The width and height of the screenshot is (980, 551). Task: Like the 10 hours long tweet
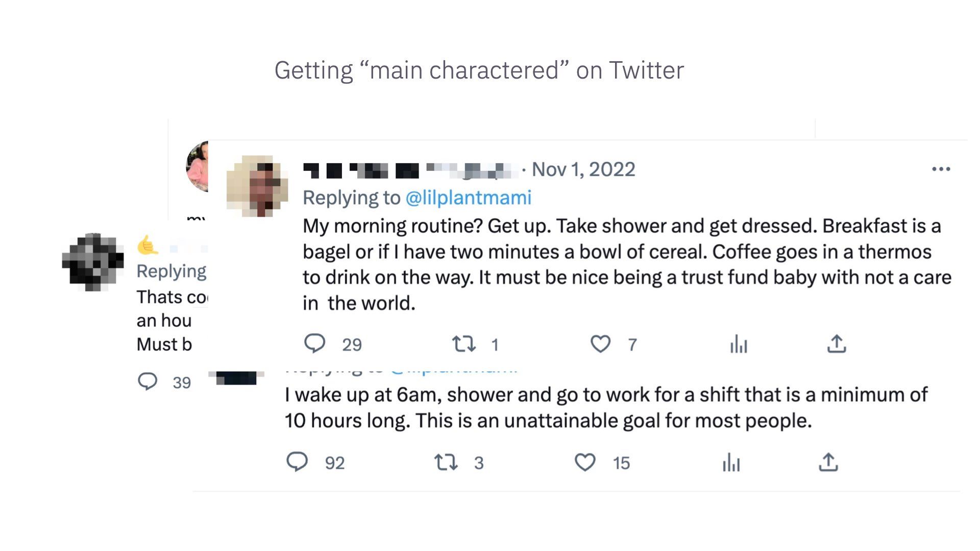[585, 462]
